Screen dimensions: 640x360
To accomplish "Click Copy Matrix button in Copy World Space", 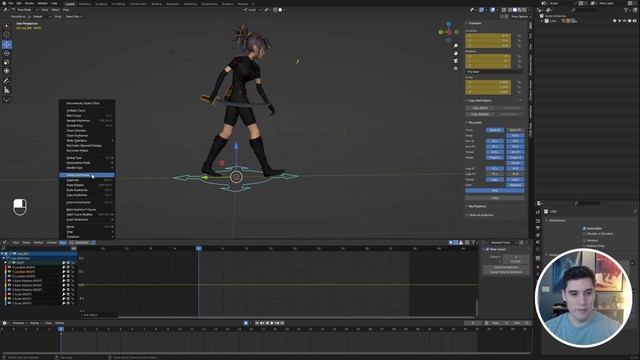I will (x=480, y=108).
